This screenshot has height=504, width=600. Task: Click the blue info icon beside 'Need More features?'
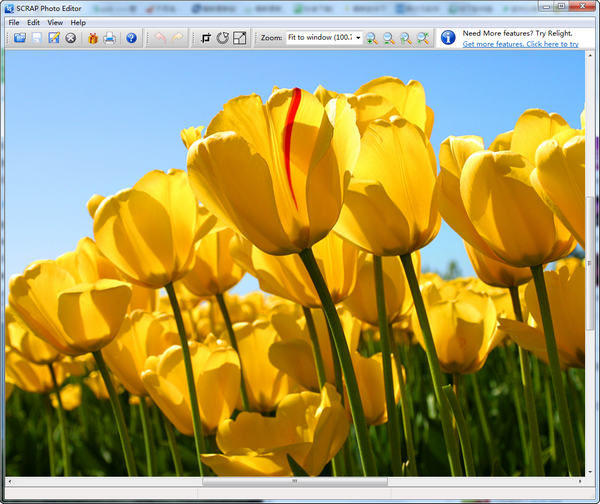[448, 38]
